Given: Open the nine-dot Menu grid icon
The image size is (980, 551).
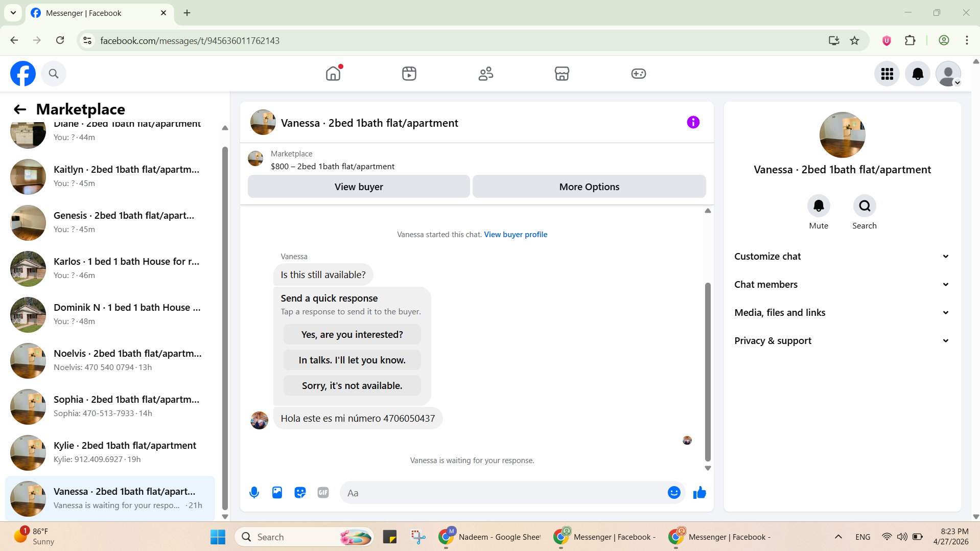Looking at the screenshot, I should (x=887, y=74).
